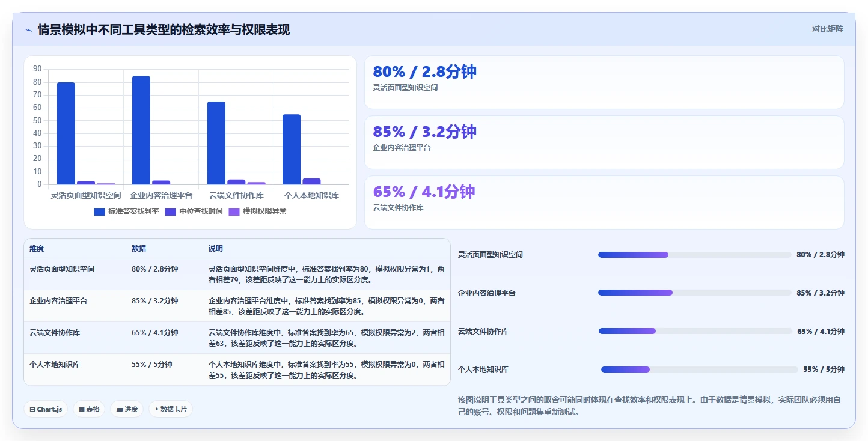This screenshot has width=868, height=441.
Task: Click the tall blue bar for 个人本地知识库
Action: (x=292, y=150)
